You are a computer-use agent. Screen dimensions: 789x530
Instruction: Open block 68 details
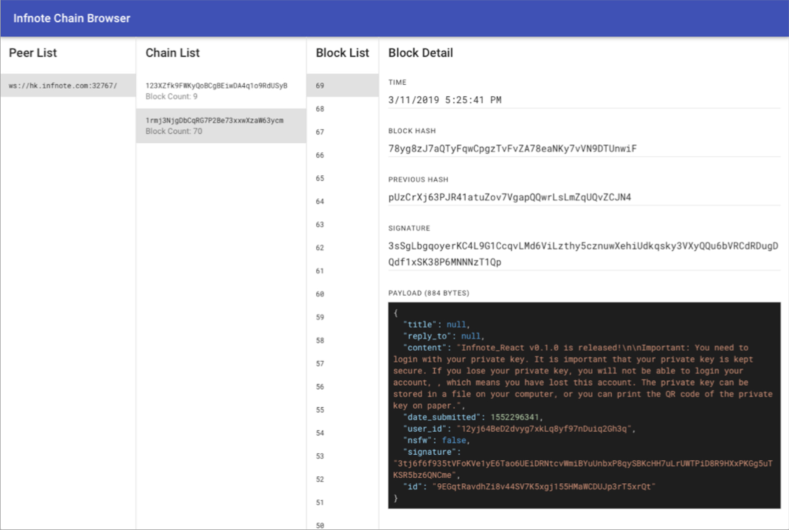point(342,109)
